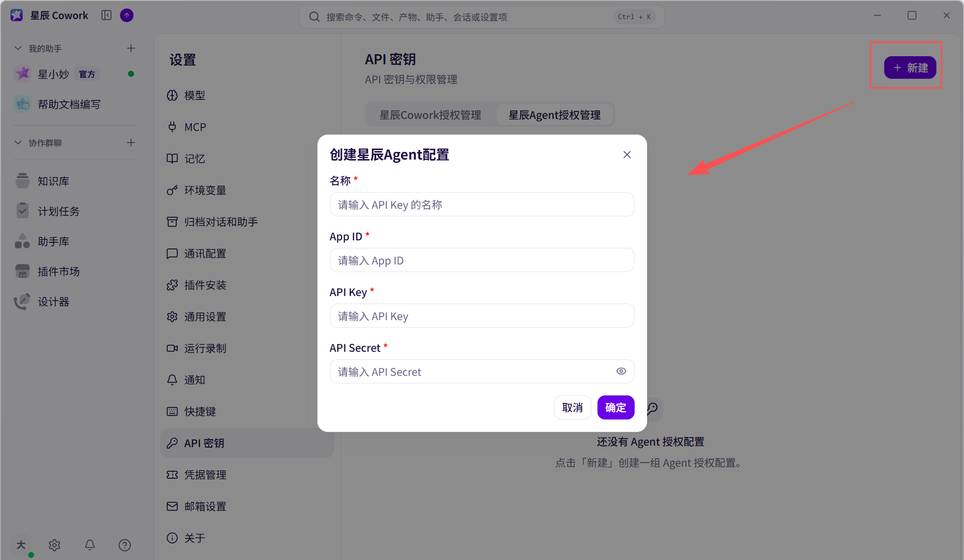
Task: Open the 模型 settings page
Action: tap(246, 95)
